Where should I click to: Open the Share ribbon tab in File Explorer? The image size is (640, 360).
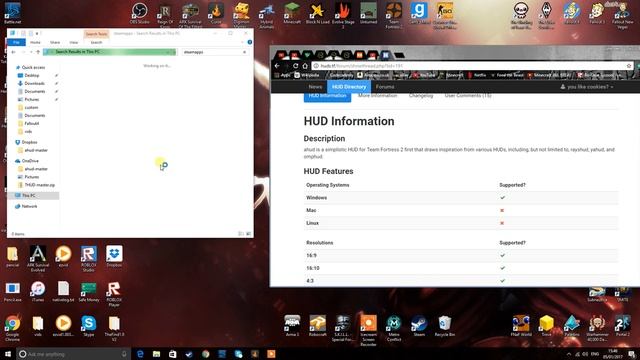[x=55, y=42]
